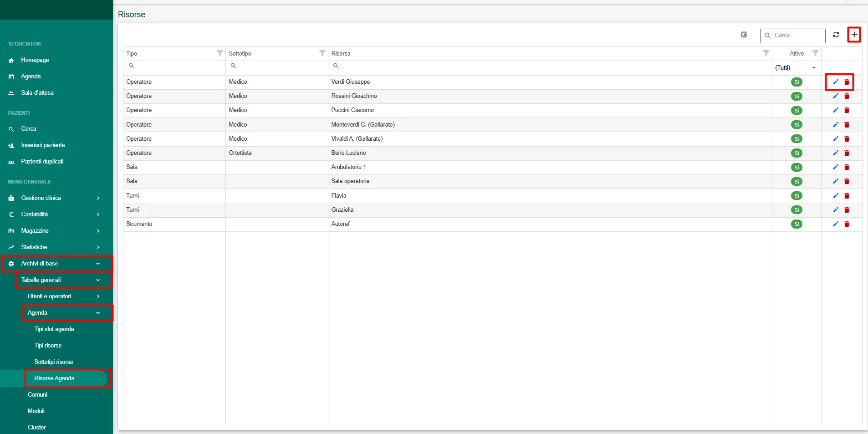
Task: Click the plus icon to add resource
Action: (x=854, y=35)
